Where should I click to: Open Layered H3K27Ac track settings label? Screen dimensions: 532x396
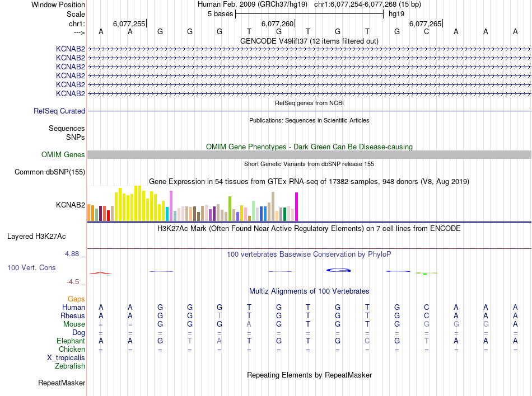(x=36, y=237)
